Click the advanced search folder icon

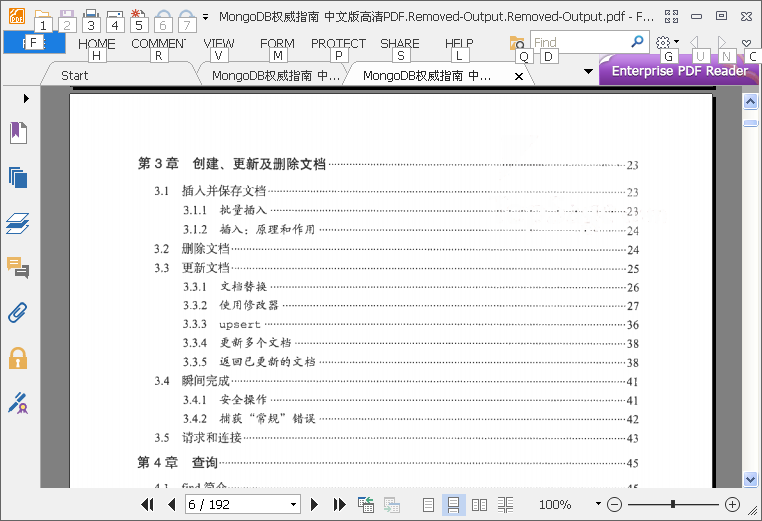517,43
